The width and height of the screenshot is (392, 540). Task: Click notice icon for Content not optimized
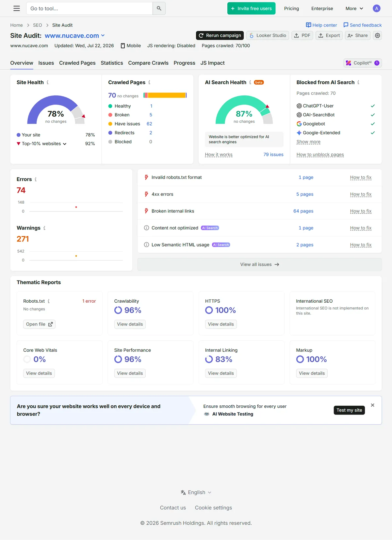tap(146, 228)
